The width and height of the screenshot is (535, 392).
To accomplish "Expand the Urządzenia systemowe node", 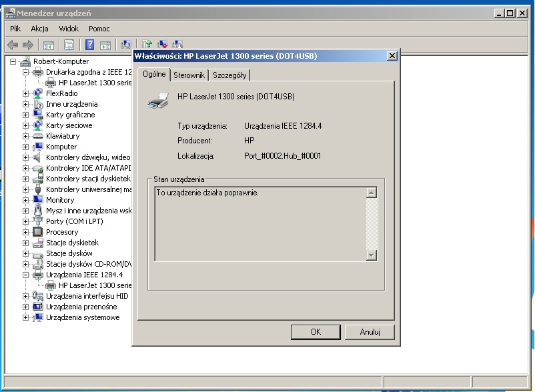I will [x=25, y=317].
